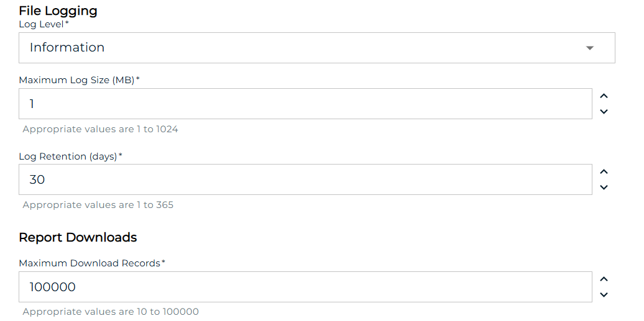Click the Report Downloads section heading
This screenshot has width=644, height=321.
click(78, 237)
